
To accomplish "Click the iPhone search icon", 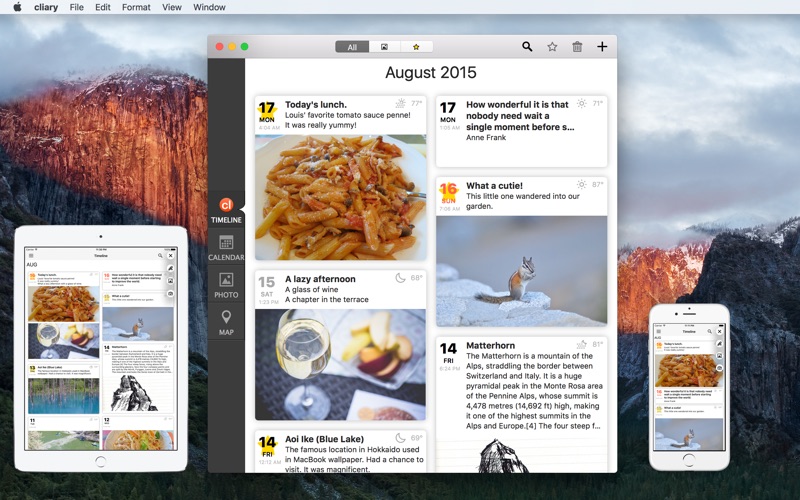I will pyautogui.click(x=710, y=332).
